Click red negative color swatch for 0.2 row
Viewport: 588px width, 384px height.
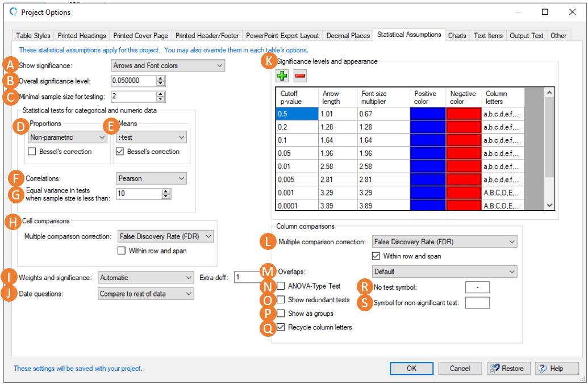pyautogui.click(x=464, y=127)
